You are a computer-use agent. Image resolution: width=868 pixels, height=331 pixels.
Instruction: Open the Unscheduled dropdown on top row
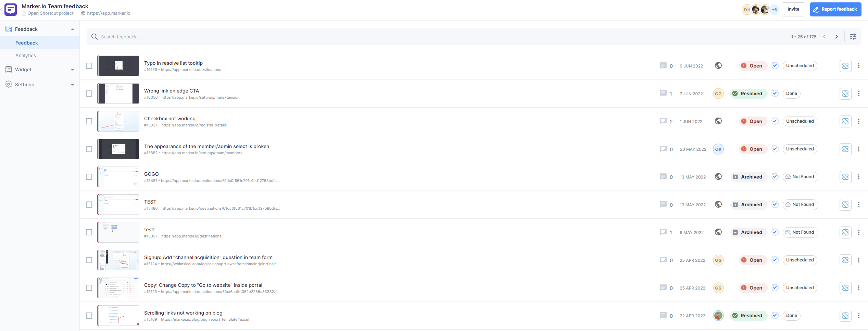[x=800, y=65]
